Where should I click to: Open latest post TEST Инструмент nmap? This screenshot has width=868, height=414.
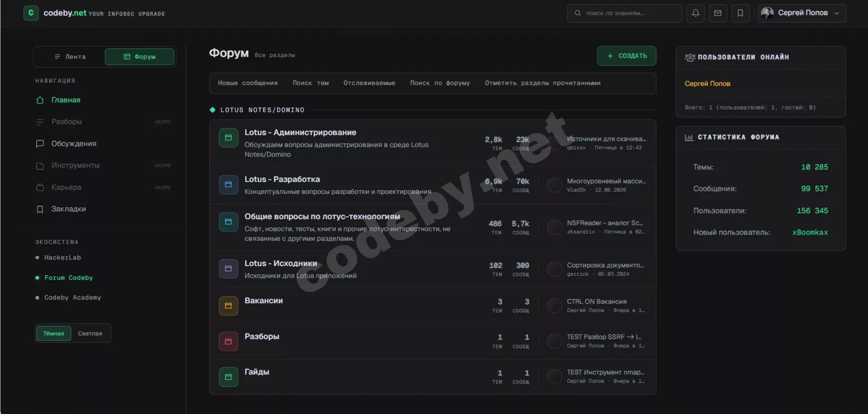tap(605, 373)
